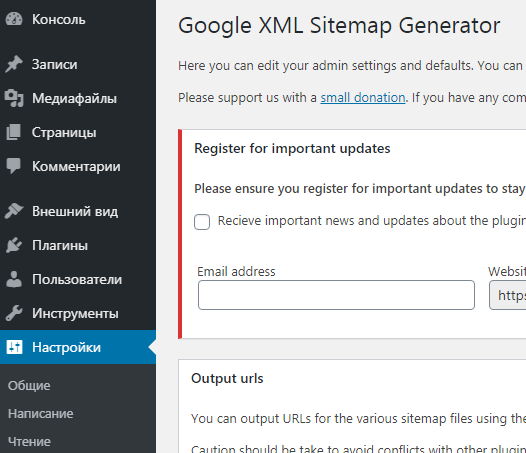Click the Website field showing https
The image size is (526, 453).
[508, 295]
